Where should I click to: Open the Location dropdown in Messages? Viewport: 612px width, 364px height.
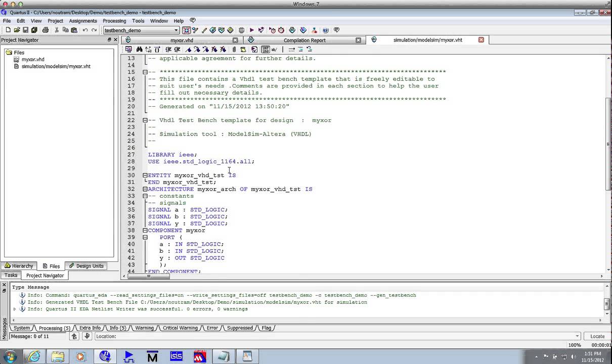click(577, 336)
